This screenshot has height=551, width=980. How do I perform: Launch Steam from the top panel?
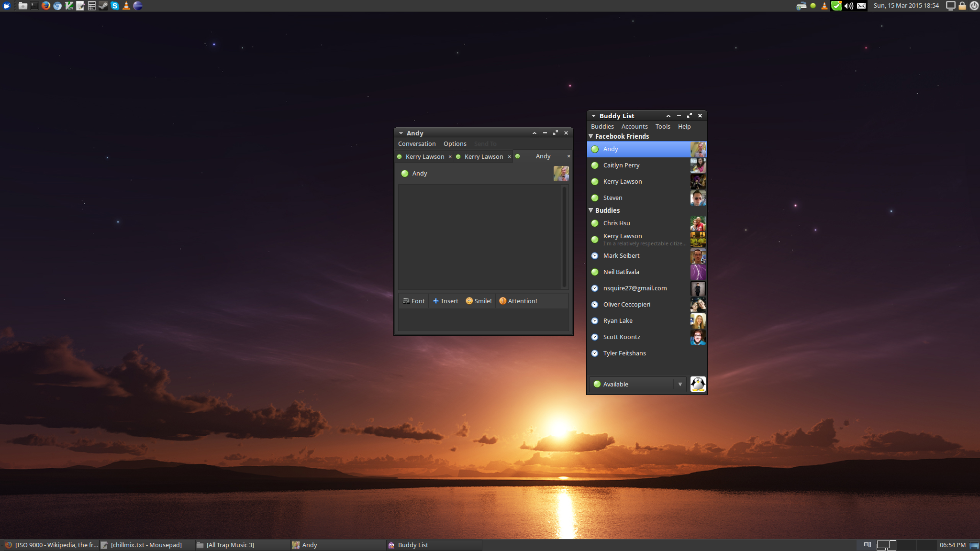(103, 6)
